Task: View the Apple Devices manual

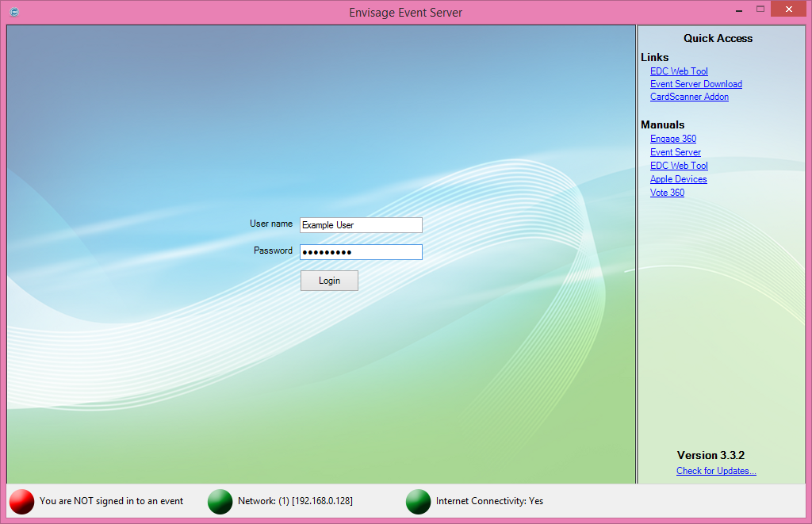Action: tap(678, 179)
